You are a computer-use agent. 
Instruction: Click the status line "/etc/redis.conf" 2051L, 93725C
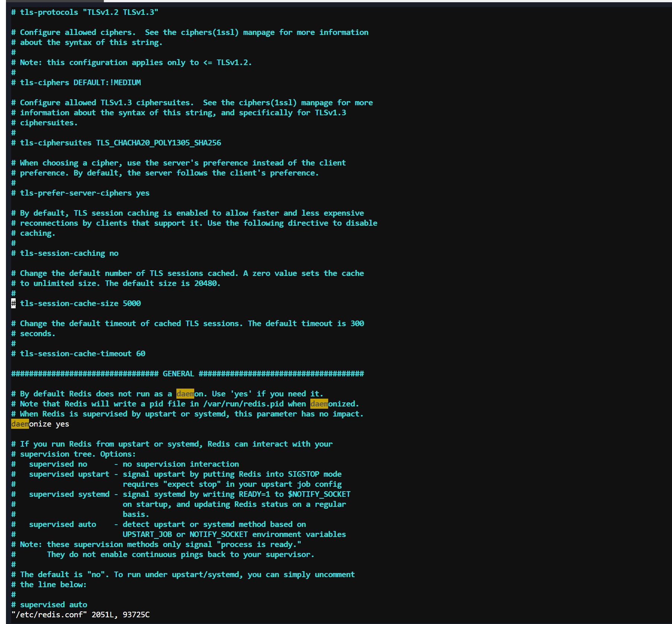coord(80,615)
